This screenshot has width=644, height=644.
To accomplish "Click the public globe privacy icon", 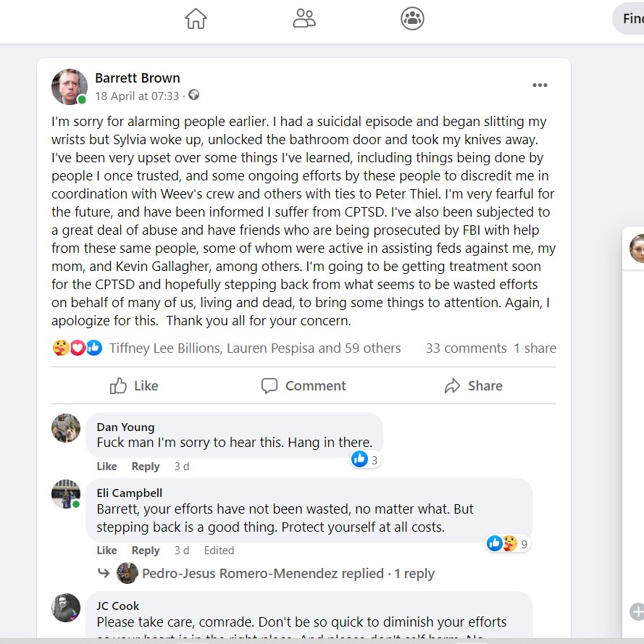I will [x=194, y=96].
